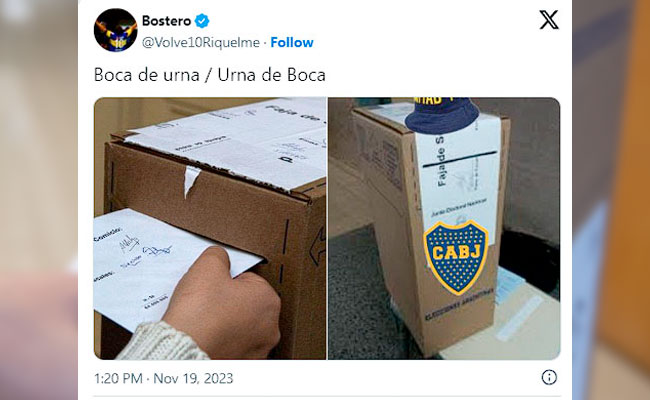This screenshot has height=400, width=650.
Task: Open the tweet info icon
Action: pyautogui.click(x=549, y=377)
